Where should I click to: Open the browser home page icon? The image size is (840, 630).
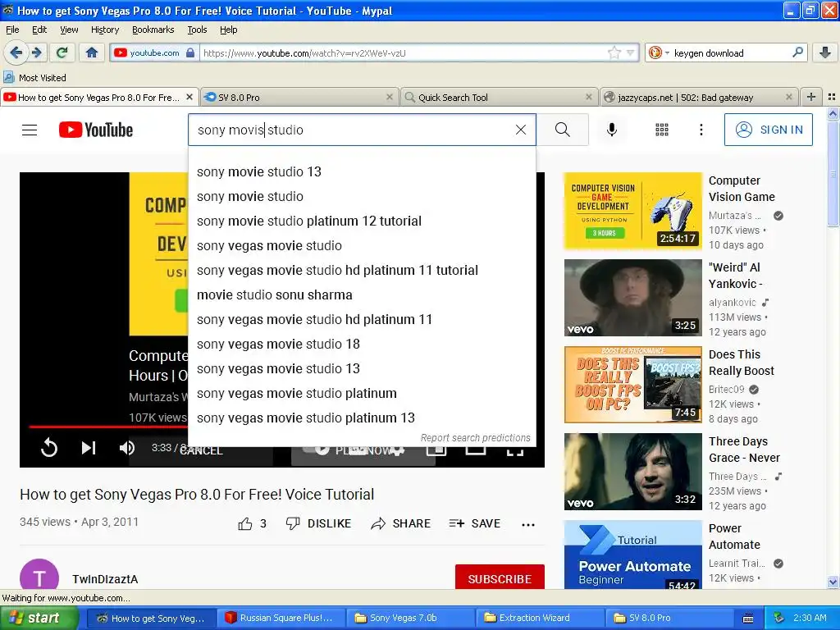92,52
